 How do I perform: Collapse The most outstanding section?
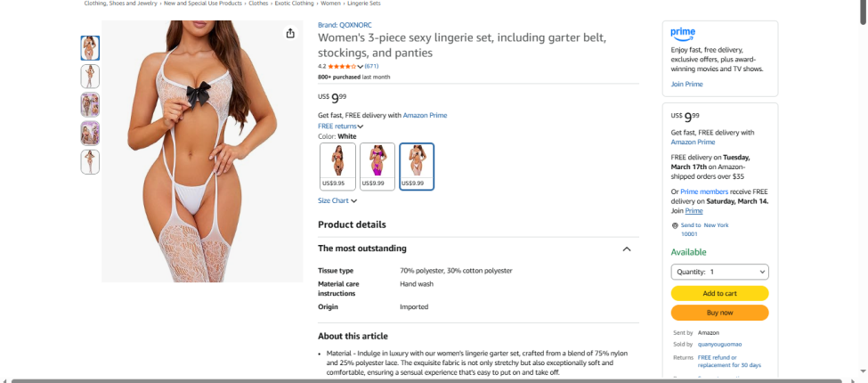point(626,249)
